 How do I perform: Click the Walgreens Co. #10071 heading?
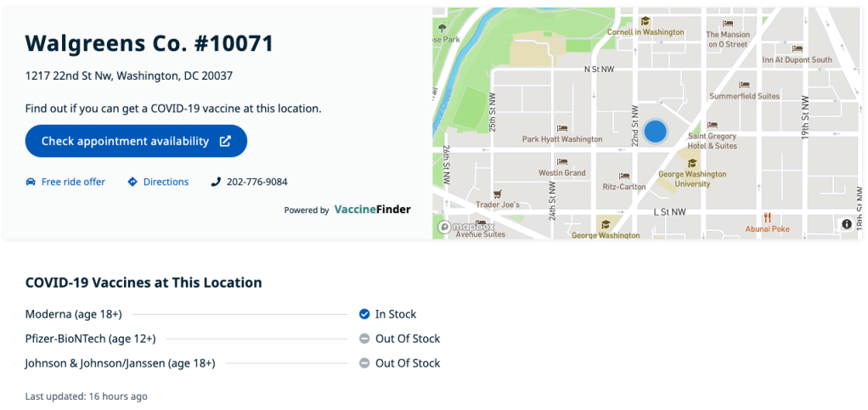(149, 43)
